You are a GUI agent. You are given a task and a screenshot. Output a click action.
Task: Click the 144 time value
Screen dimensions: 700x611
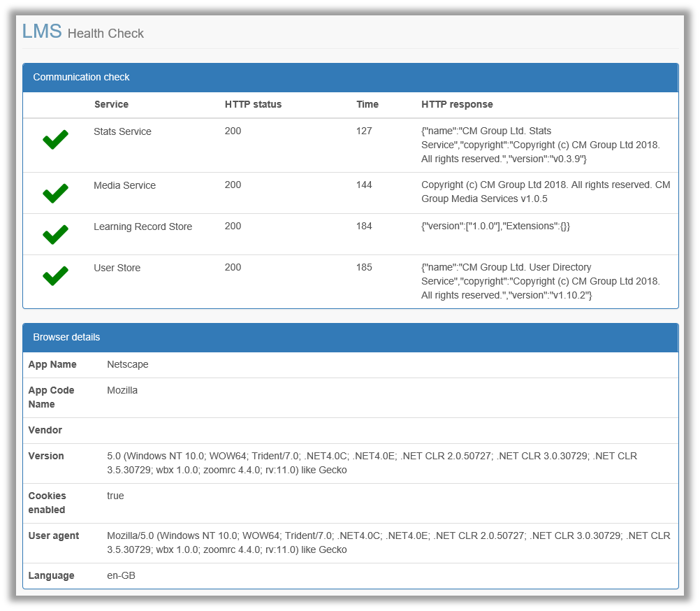coord(364,185)
